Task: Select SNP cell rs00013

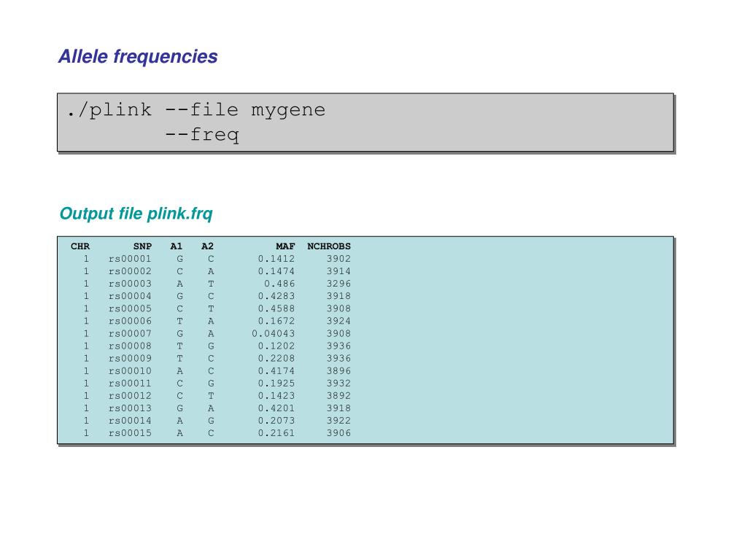Action: (130, 408)
